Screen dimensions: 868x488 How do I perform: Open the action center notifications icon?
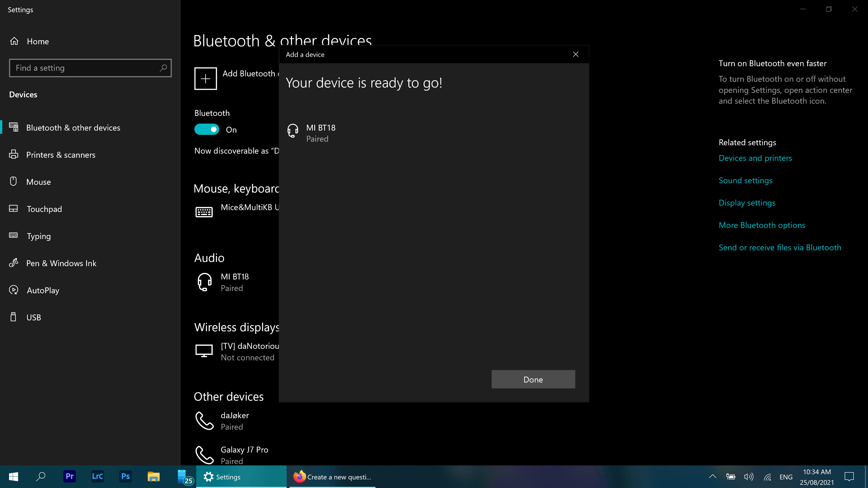pos(849,476)
